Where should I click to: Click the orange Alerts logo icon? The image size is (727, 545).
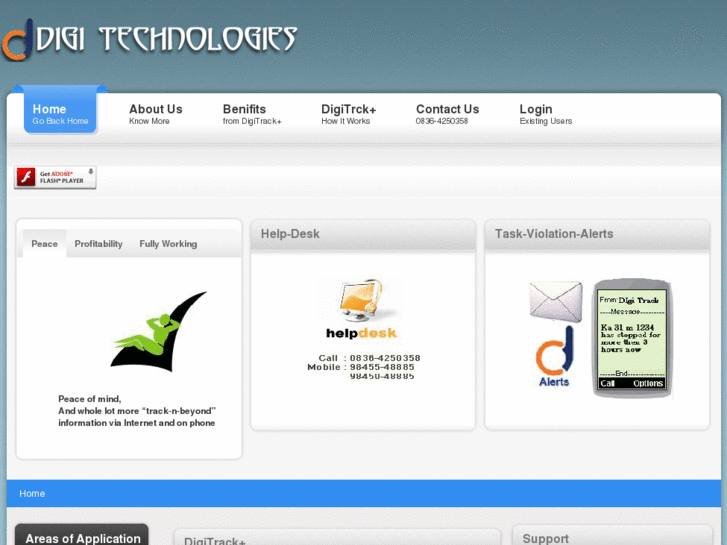[555, 356]
